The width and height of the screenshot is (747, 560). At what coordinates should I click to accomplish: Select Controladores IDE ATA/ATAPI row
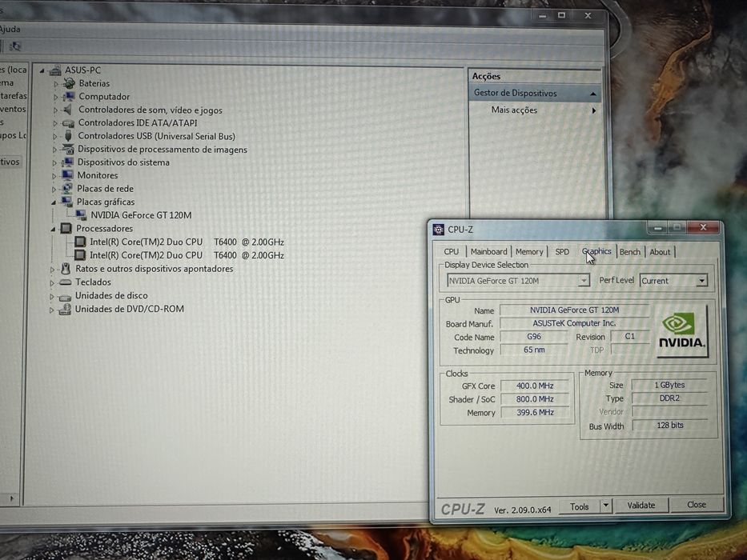coord(138,123)
